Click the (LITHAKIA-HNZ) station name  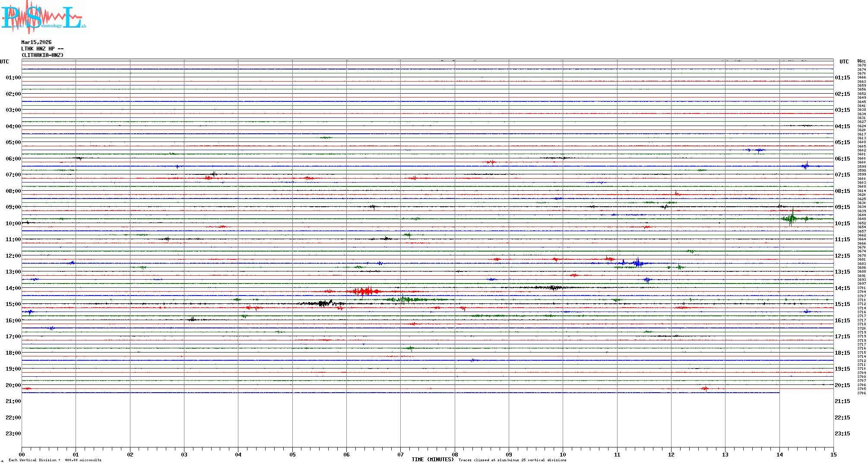(x=42, y=55)
